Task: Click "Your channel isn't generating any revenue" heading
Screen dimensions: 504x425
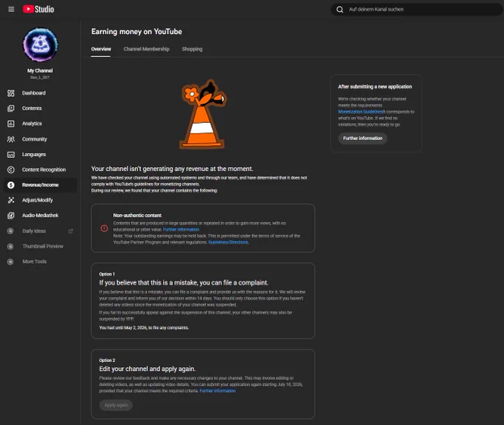Action: click(x=172, y=169)
